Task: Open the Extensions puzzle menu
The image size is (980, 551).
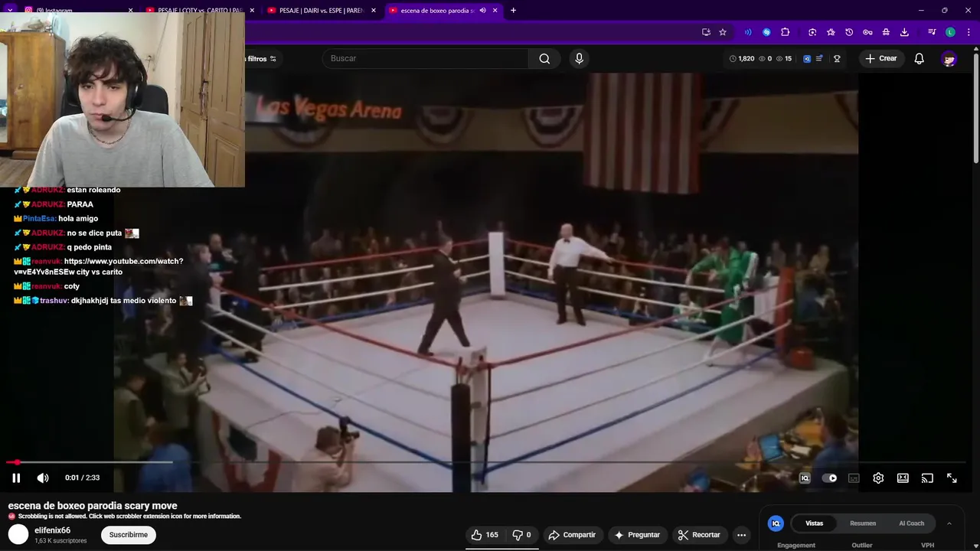Action: [786, 32]
